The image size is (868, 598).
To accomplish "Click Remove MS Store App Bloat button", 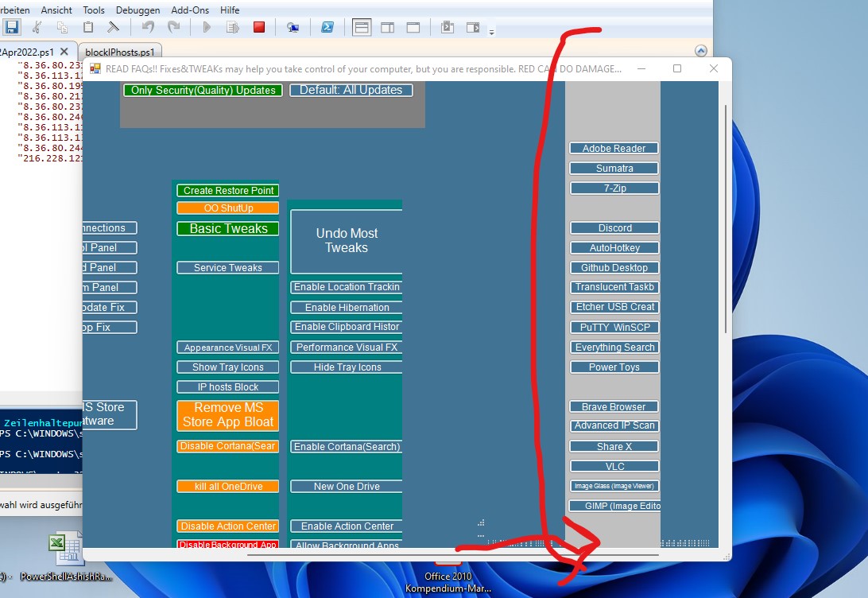I will tap(228, 415).
